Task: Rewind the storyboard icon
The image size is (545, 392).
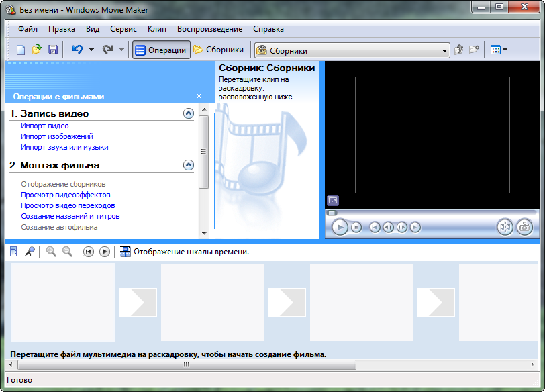Action: pos(89,252)
